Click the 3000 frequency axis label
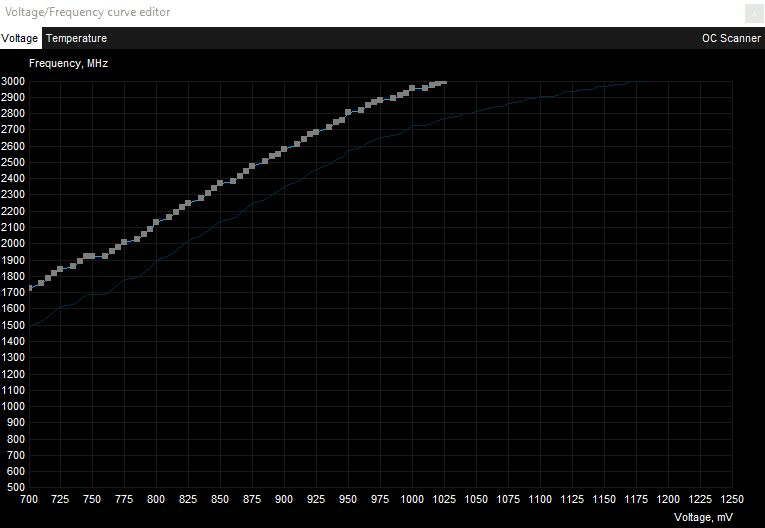The width and height of the screenshot is (765, 528). (x=13, y=81)
